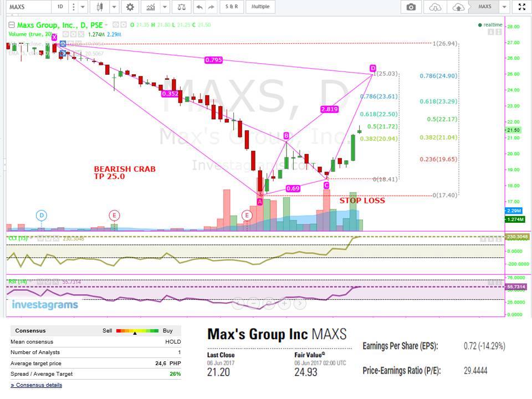
Task: Open the chart settings gear
Action: 129,7
